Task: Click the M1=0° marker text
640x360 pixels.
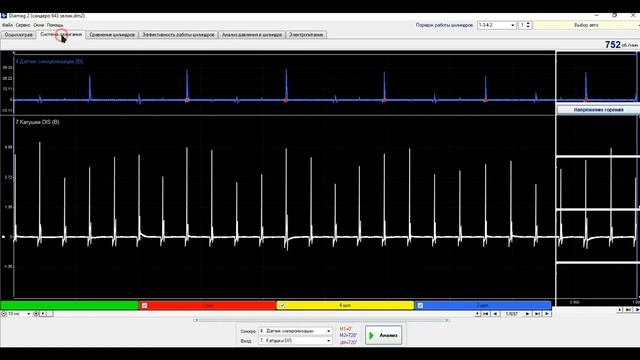Action: tap(346, 329)
